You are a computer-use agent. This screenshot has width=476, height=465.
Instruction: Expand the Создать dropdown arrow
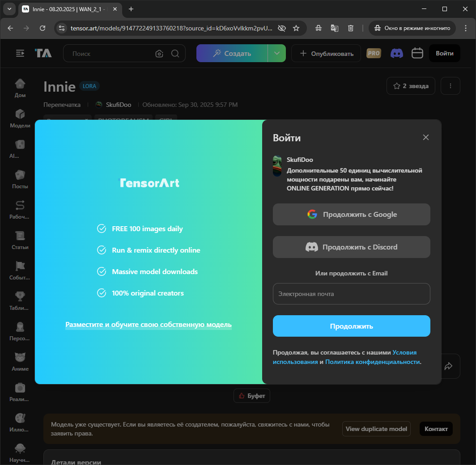(277, 53)
